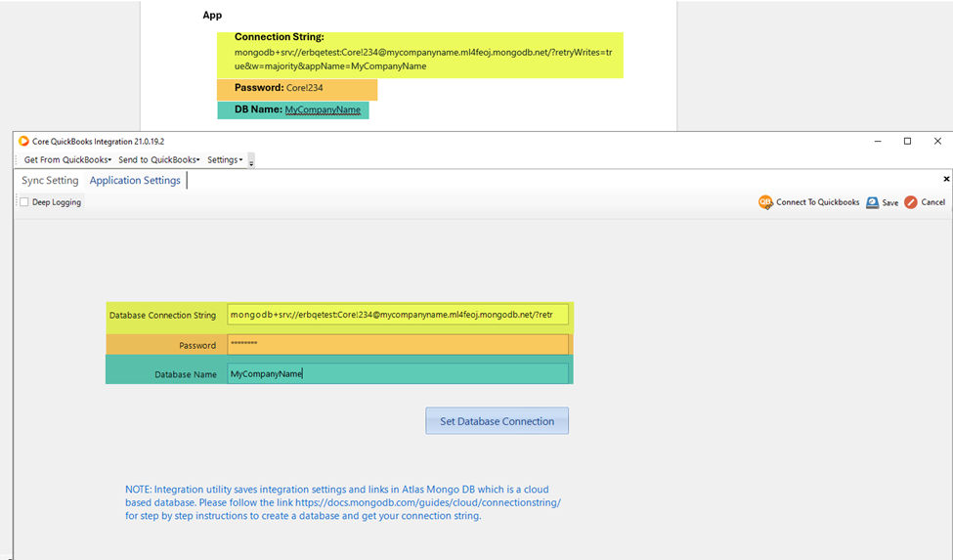This screenshot has height=560, width=953.
Task: Click Connect To Quickbooks label
Action: point(817,202)
